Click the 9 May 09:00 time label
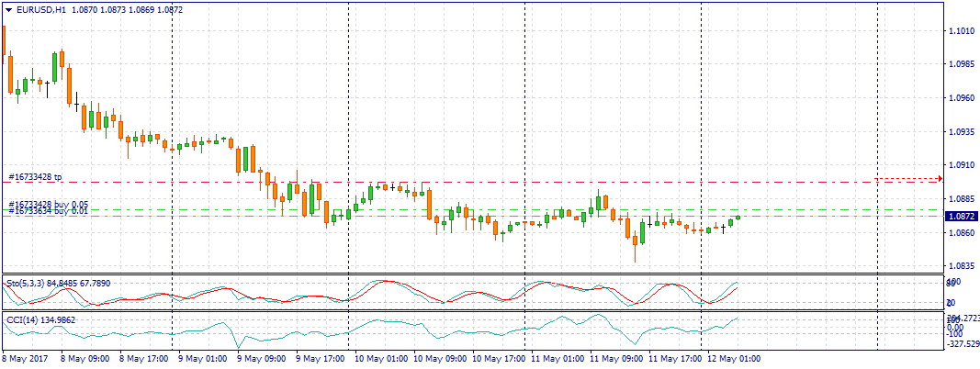Screen dimensions: 980x369 [x=260, y=359]
